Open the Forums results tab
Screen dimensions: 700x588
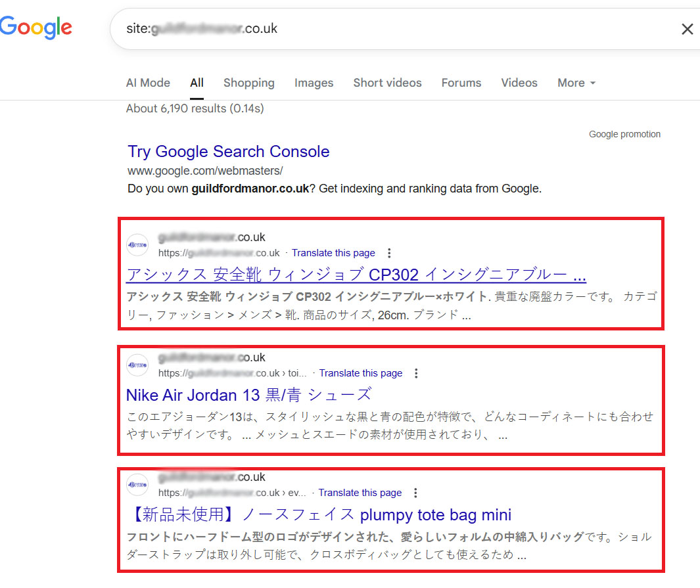coord(461,83)
